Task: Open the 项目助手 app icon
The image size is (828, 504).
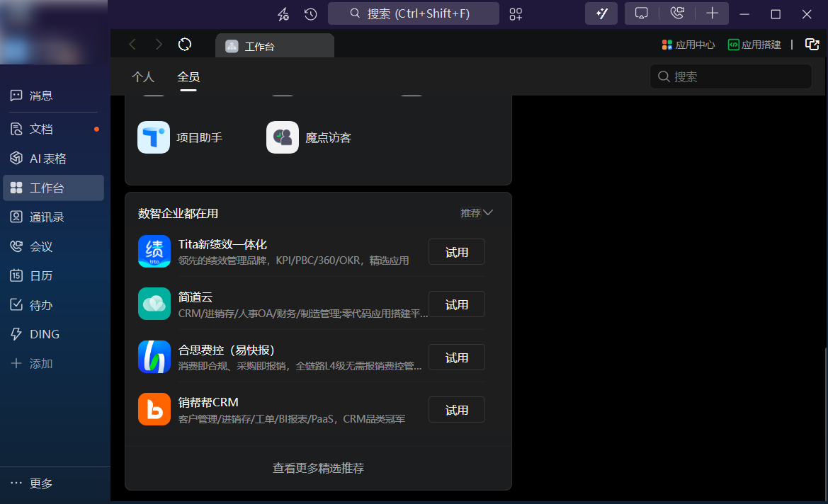Action: pyautogui.click(x=154, y=137)
